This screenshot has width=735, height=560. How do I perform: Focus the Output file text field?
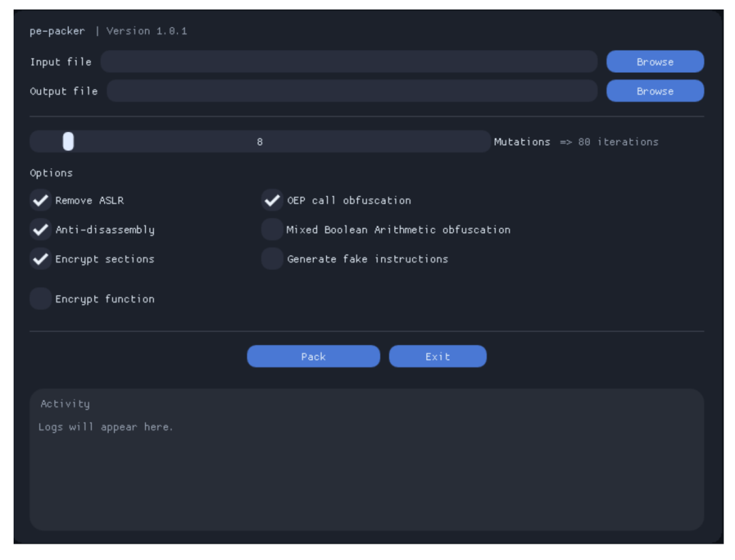tap(352, 91)
